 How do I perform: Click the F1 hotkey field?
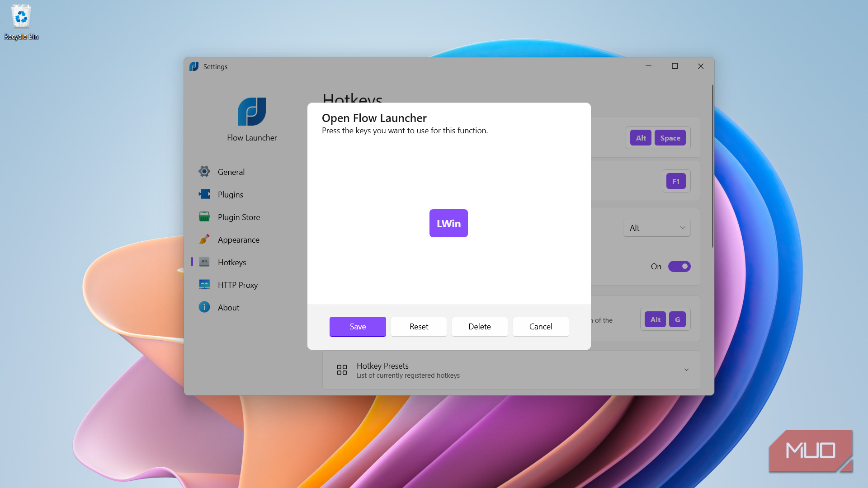(676, 181)
